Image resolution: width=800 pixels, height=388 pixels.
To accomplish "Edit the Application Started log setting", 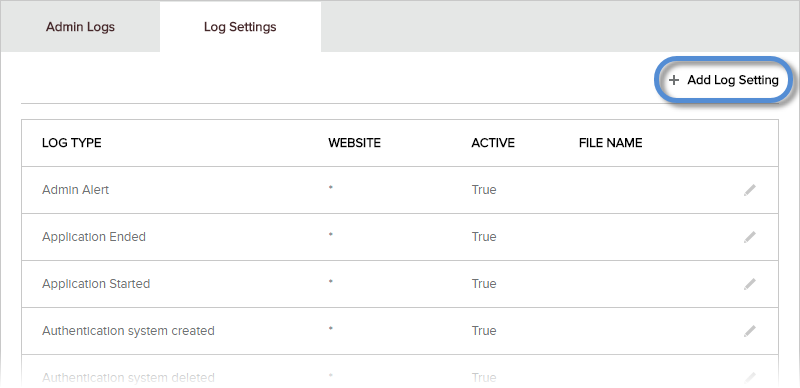I will pos(749,284).
